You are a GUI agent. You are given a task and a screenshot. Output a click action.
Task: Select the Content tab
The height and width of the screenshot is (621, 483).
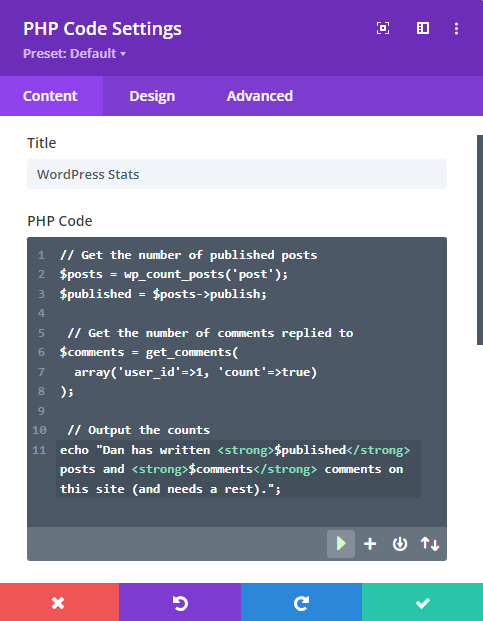pos(50,96)
